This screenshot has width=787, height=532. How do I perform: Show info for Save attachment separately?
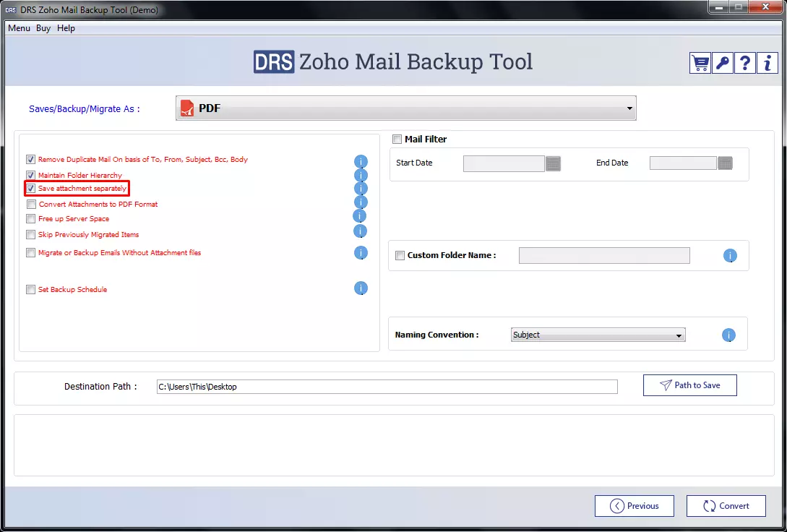point(361,189)
